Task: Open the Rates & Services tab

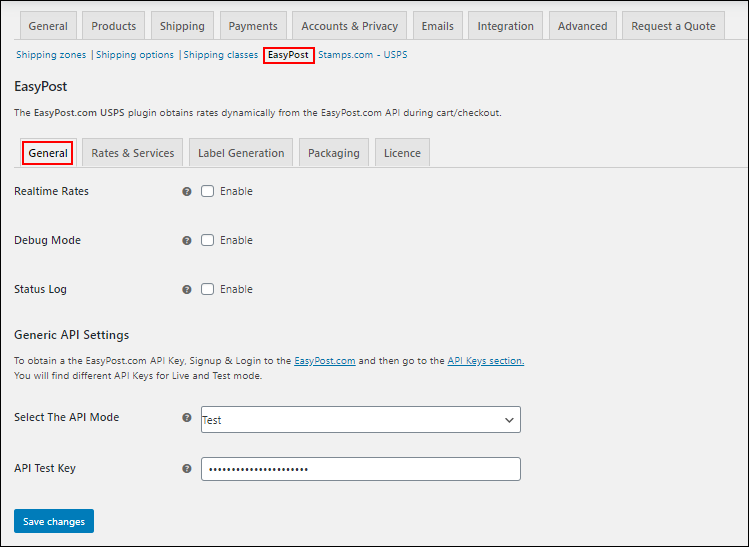Action: pos(133,153)
